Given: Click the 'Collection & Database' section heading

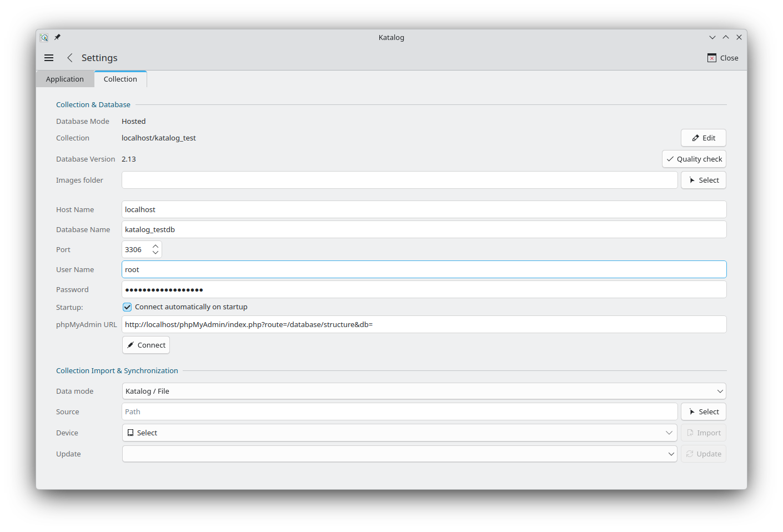Looking at the screenshot, I should (93, 104).
